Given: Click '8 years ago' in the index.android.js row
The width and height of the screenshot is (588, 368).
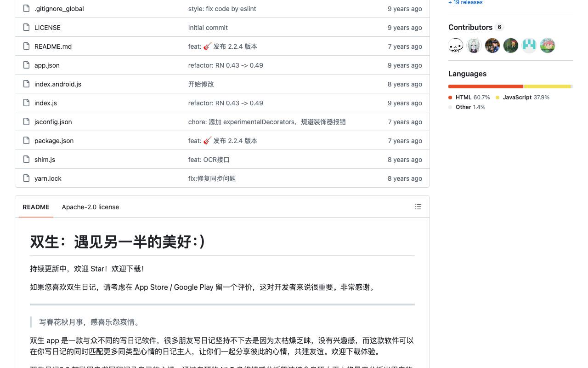Looking at the screenshot, I should pyautogui.click(x=405, y=84).
